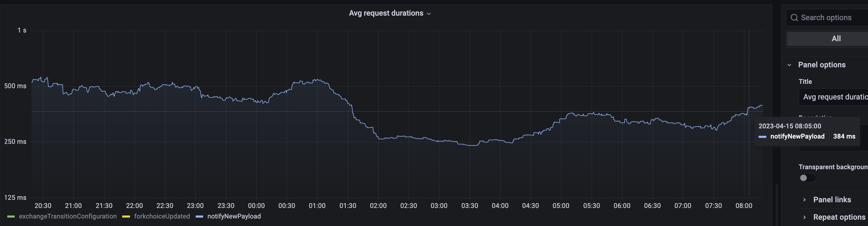Open the Avg request durations panel menu

pyautogui.click(x=389, y=14)
